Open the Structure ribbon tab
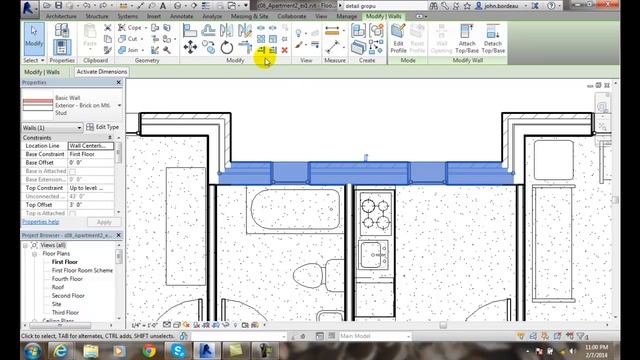Image resolution: width=640 pixels, height=360 pixels. tap(97, 16)
